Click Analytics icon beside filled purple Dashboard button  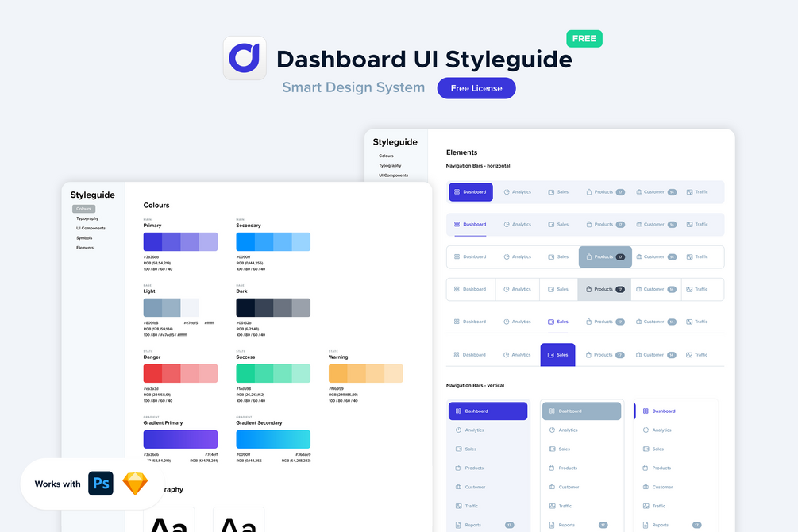coord(507,192)
